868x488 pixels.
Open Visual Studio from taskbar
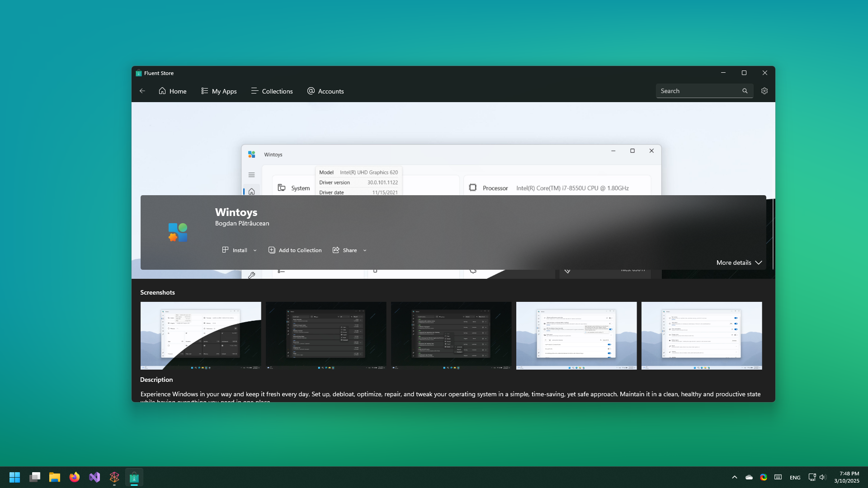(x=94, y=477)
